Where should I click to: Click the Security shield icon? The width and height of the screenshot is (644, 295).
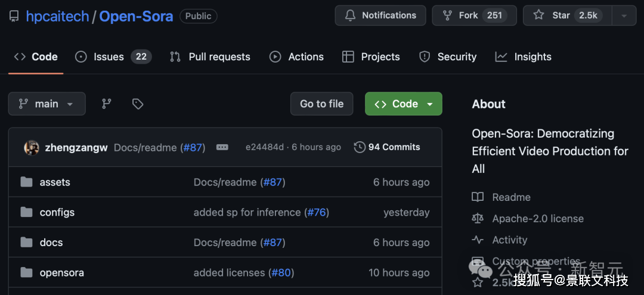pyautogui.click(x=425, y=57)
